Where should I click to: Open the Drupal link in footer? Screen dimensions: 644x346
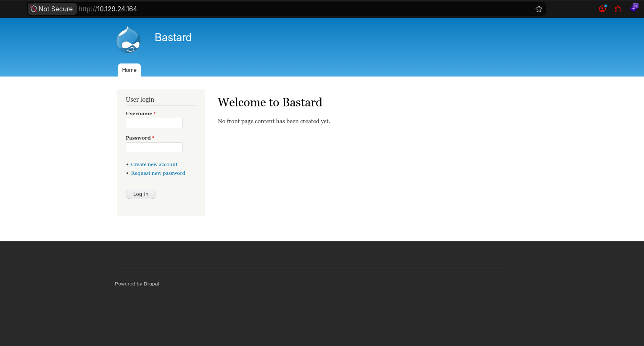pyautogui.click(x=151, y=284)
